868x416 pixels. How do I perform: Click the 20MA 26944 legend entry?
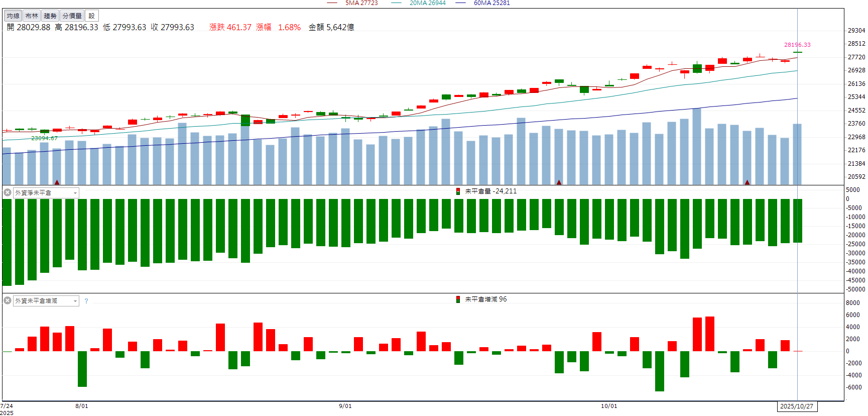tap(428, 3)
